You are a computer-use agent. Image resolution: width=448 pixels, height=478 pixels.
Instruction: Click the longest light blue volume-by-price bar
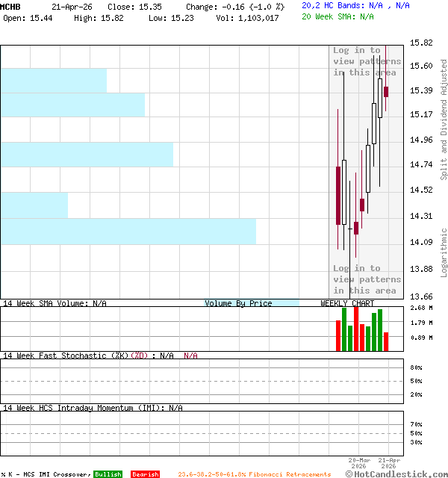[128, 232]
